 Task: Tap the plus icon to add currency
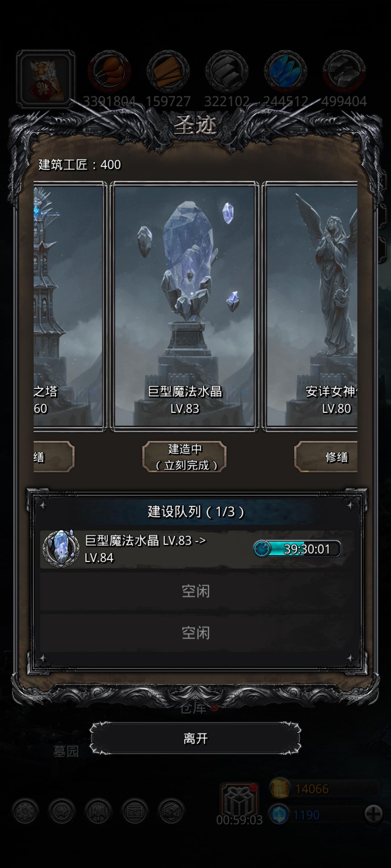(x=373, y=814)
